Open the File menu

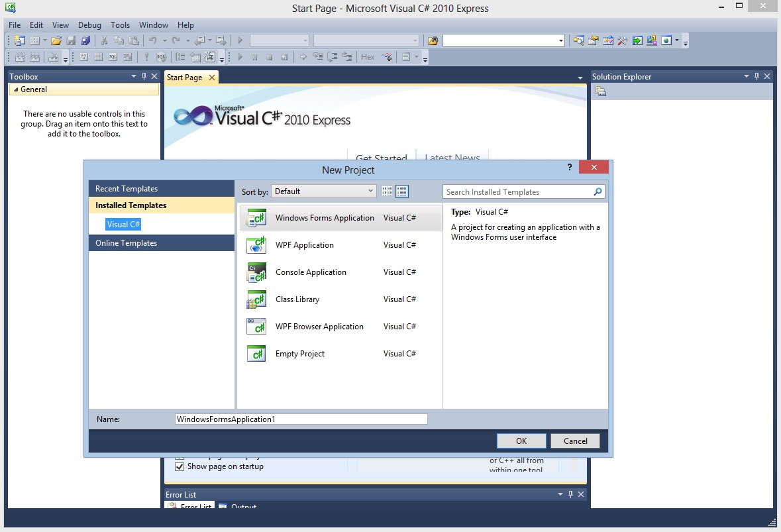[x=15, y=25]
